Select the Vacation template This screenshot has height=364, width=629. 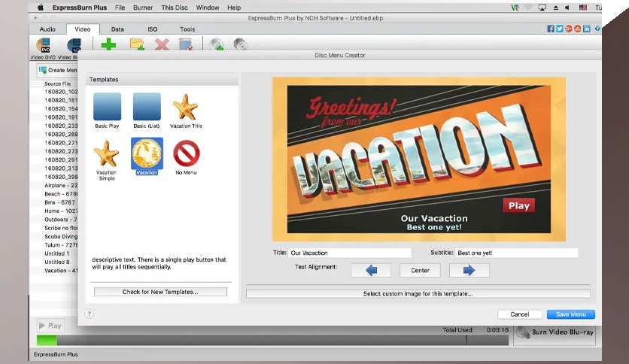coord(147,156)
